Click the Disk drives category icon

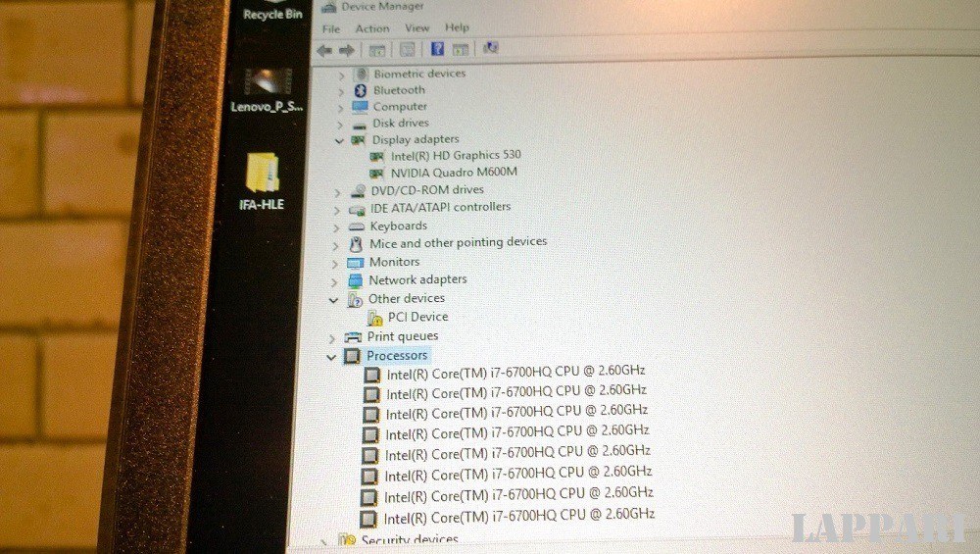click(360, 125)
